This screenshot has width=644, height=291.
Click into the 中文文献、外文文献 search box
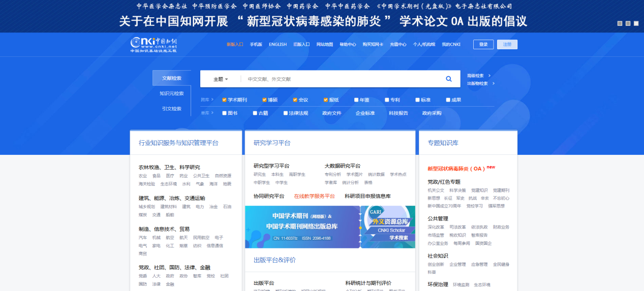tap(341, 79)
